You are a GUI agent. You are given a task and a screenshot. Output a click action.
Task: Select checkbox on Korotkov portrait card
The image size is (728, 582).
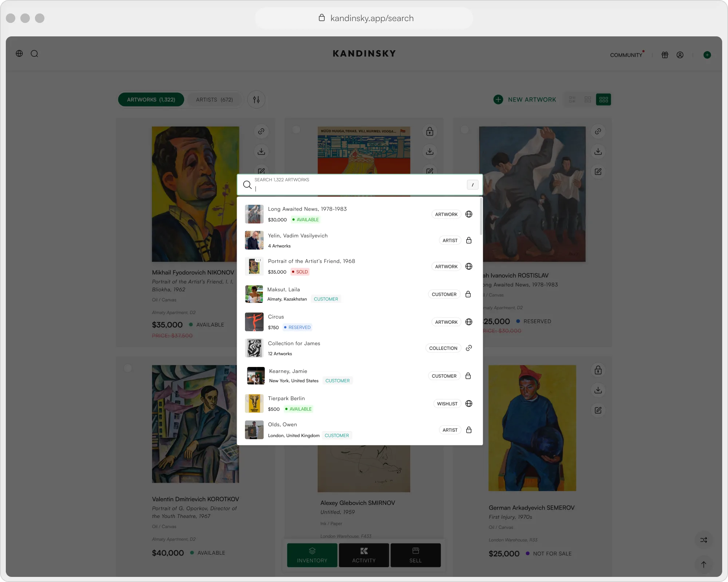point(128,368)
